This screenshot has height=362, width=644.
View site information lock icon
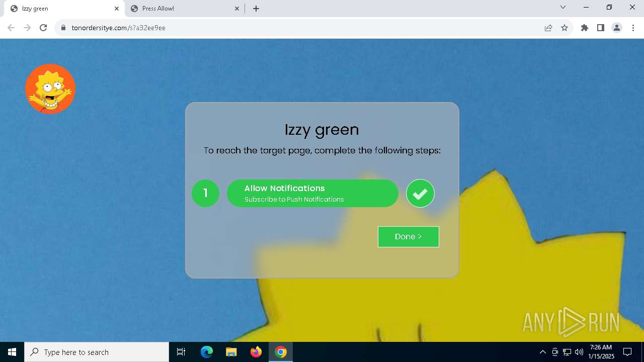point(63,28)
